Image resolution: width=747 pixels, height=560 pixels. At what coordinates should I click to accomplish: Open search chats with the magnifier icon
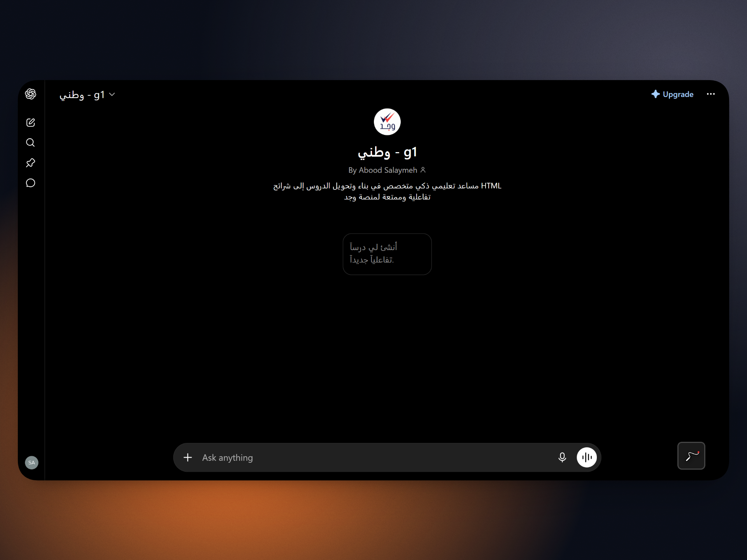(31, 143)
